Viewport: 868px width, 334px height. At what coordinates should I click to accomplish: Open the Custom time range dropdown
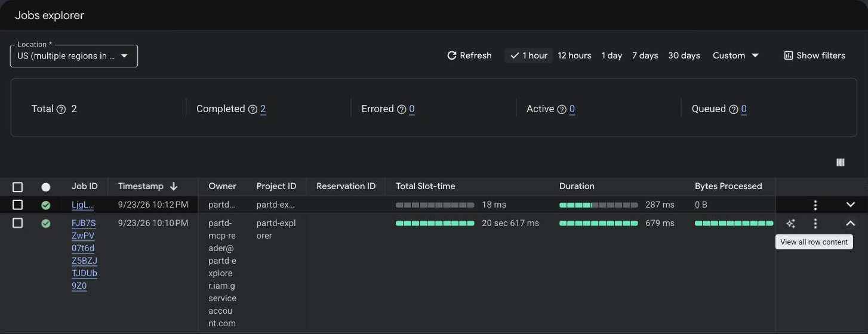[735, 55]
